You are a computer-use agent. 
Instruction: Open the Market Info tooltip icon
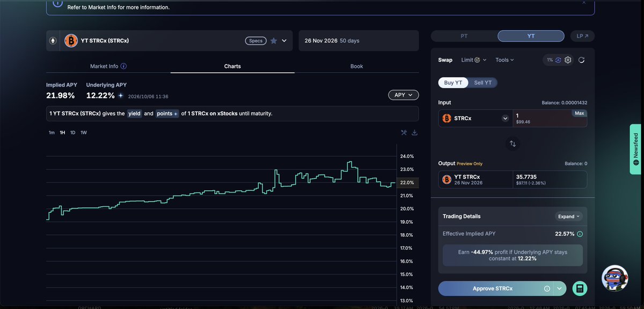click(123, 66)
